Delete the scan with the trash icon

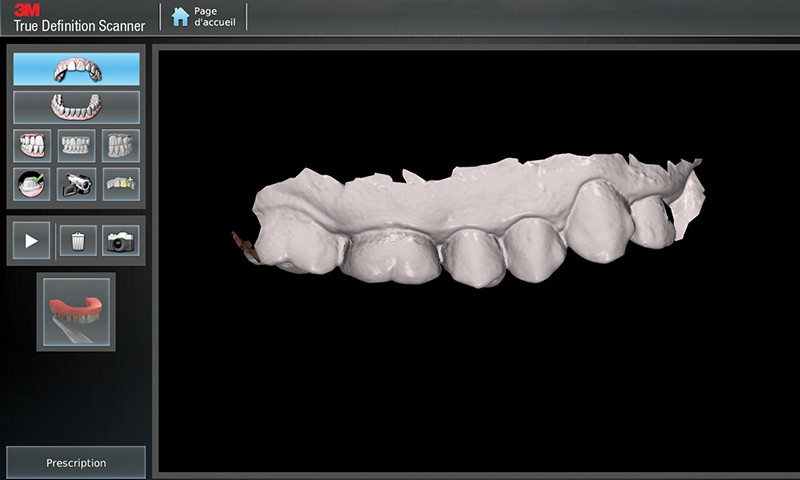[x=77, y=241]
